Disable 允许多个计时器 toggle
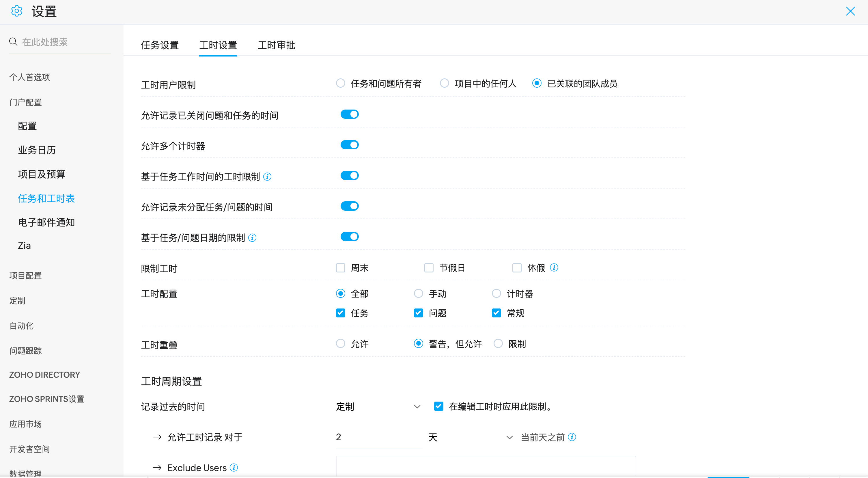 [350, 145]
